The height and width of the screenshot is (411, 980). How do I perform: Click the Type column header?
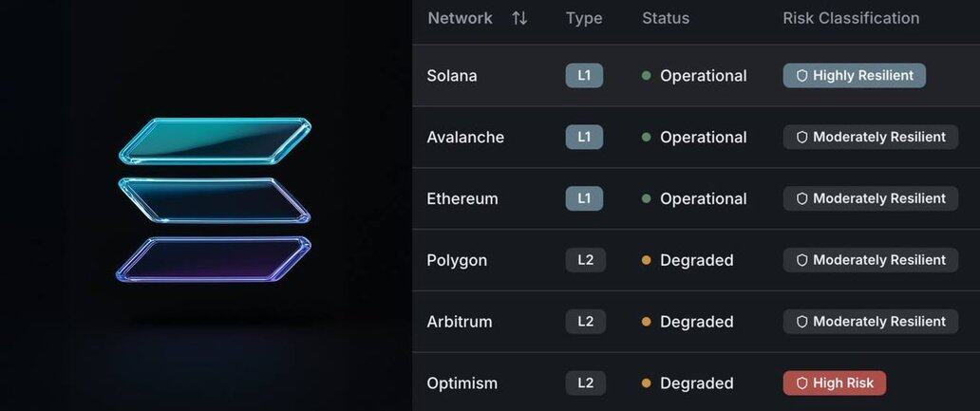(584, 18)
